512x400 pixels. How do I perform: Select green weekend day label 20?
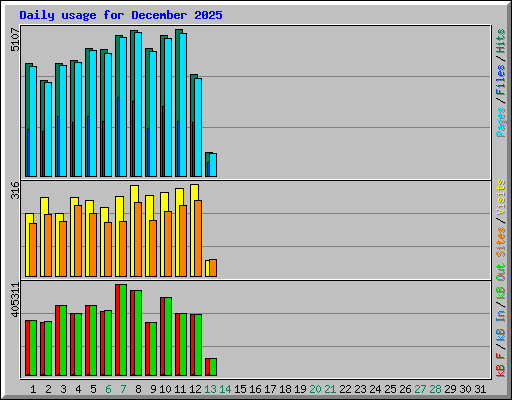click(x=315, y=389)
